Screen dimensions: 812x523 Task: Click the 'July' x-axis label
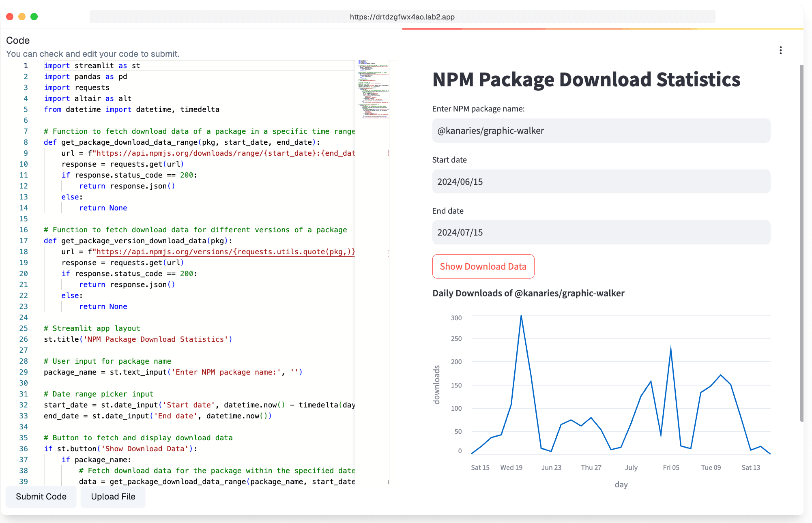pos(631,467)
